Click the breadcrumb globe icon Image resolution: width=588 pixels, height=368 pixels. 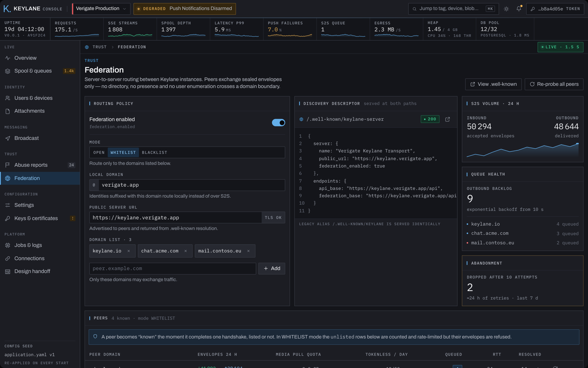pyautogui.click(x=87, y=47)
